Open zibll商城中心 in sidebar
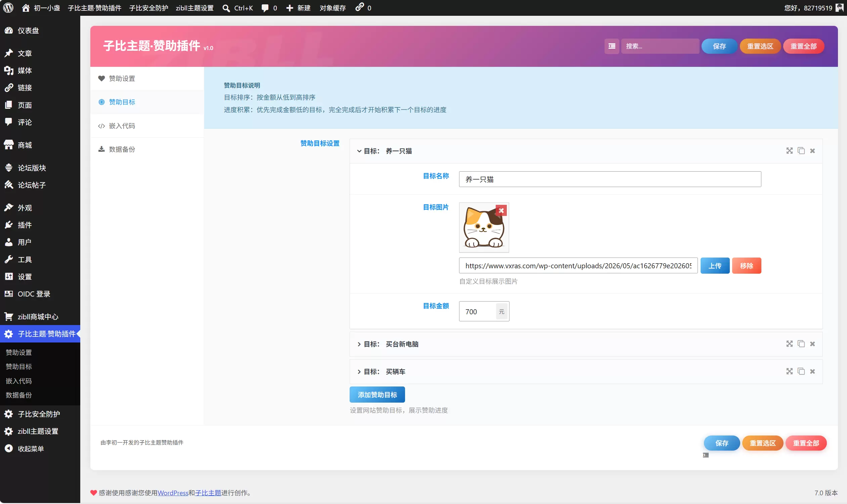Image resolution: width=847 pixels, height=504 pixels. point(40,317)
